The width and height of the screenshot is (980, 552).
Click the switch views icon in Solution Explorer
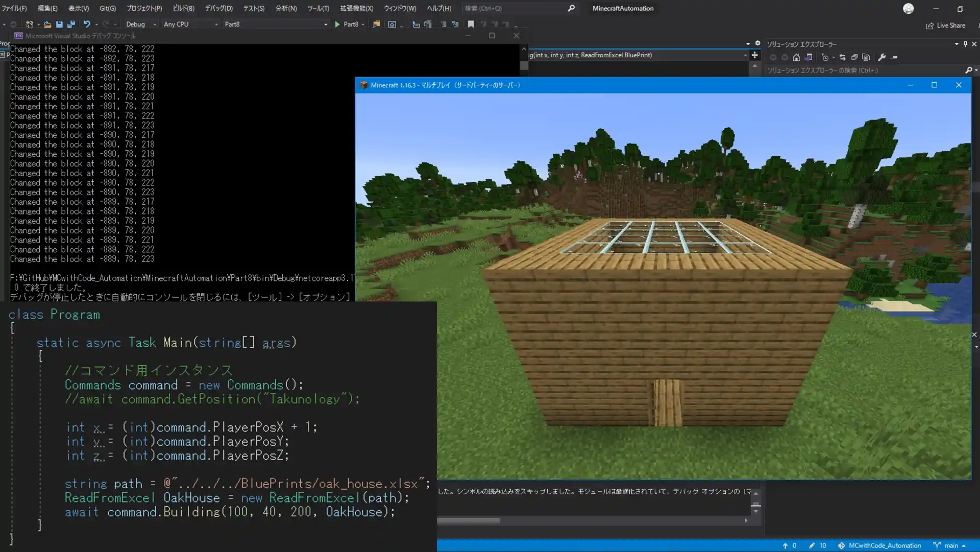click(808, 58)
